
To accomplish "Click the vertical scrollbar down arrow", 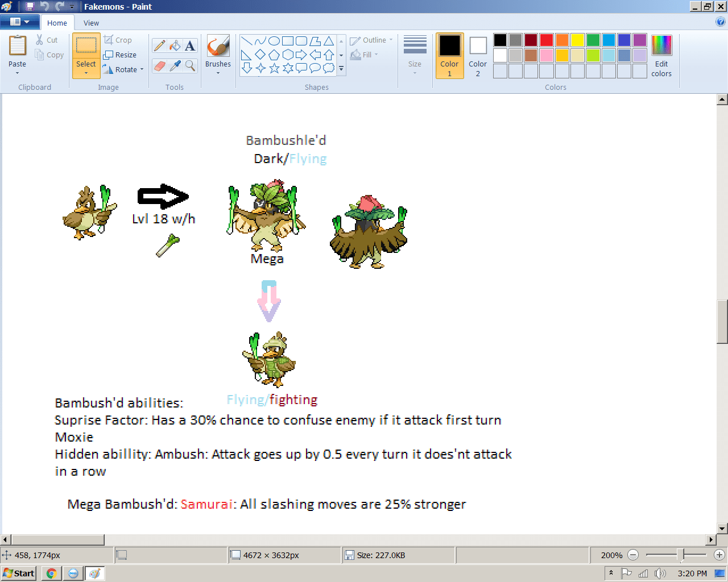I will coord(722,528).
